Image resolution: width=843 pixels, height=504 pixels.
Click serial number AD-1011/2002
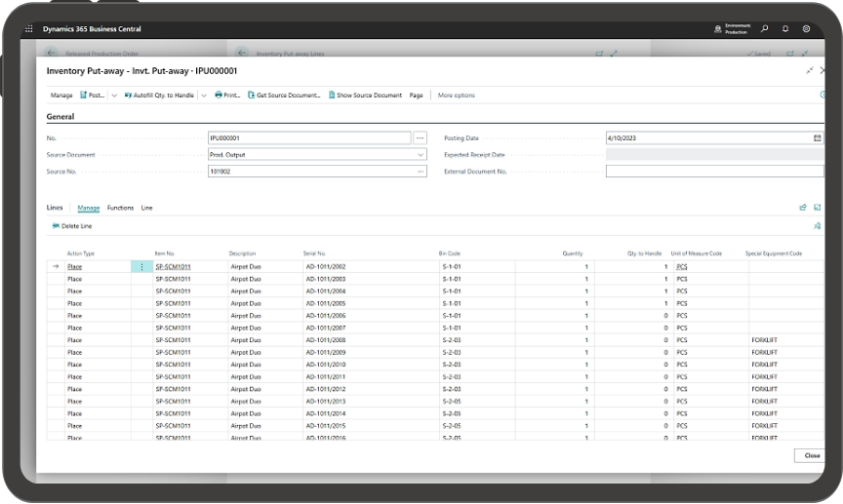(326, 266)
